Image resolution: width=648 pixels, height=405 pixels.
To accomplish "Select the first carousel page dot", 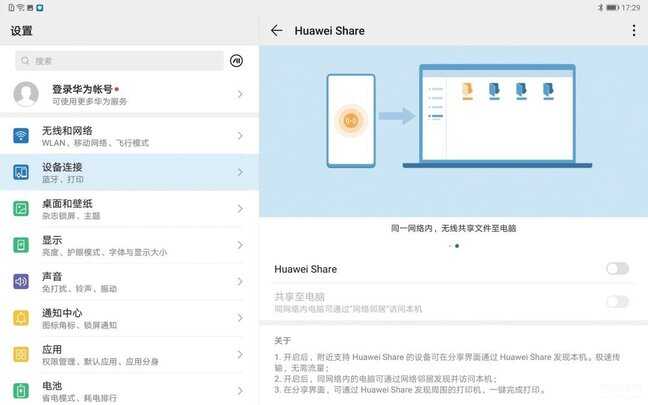I will click(x=450, y=246).
